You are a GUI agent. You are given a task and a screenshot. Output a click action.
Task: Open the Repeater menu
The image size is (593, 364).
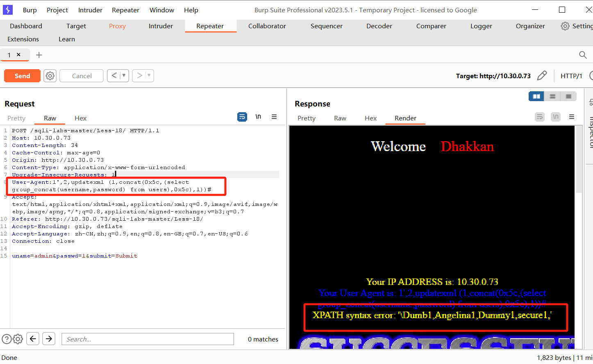(125, 10)
